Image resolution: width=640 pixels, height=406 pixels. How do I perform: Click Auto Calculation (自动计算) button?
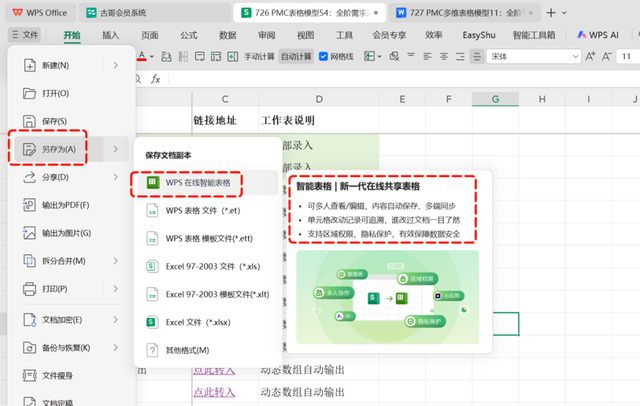(x=296, y=56)
